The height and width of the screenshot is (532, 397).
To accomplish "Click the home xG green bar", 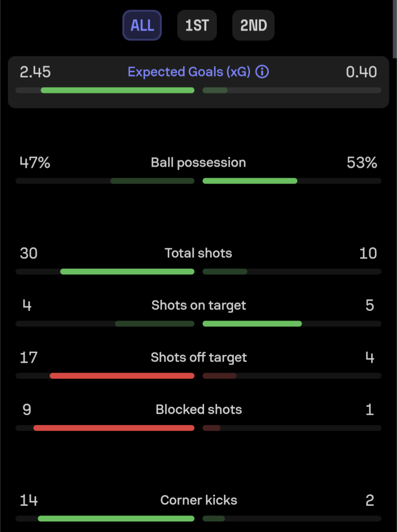I will click(118, 90).
